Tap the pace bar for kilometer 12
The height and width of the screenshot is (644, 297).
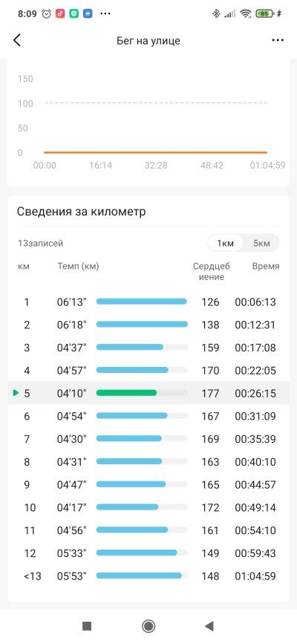[x=137, y=553]
